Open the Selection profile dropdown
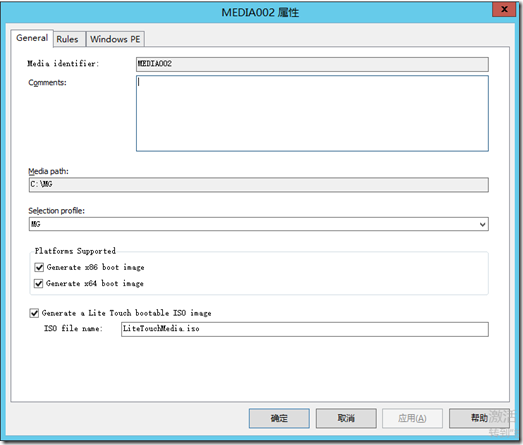 (258, 224)
